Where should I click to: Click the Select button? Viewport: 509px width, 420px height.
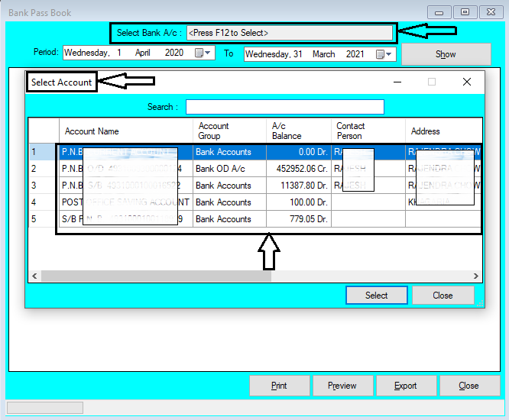pos(376,295)
